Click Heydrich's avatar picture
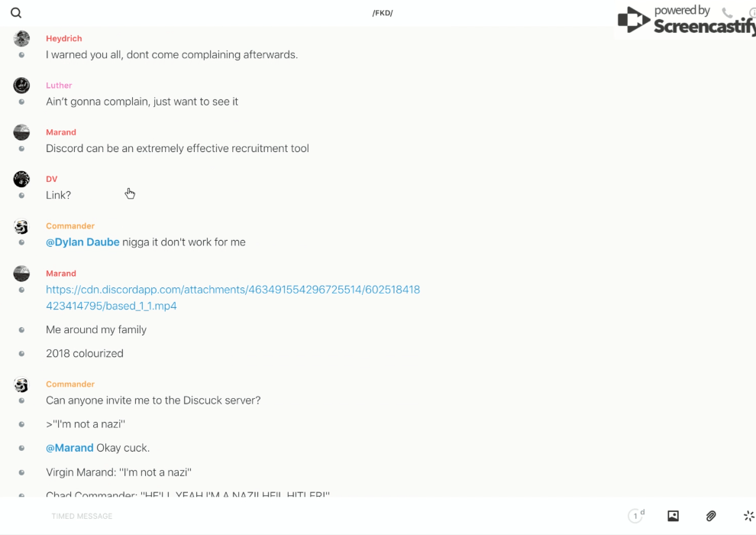Screen dimensions: 756x535 21,38
